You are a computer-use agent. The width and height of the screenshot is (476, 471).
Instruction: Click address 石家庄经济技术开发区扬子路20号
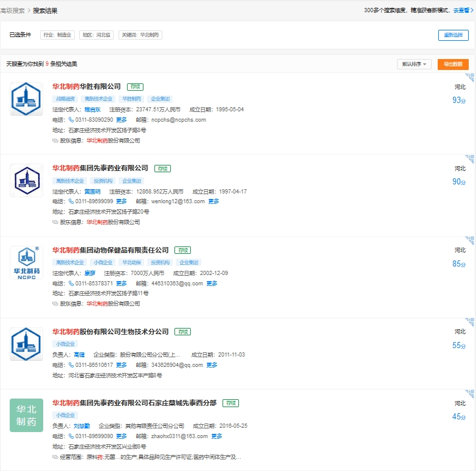pyautogui.click(x=109, y=212)
